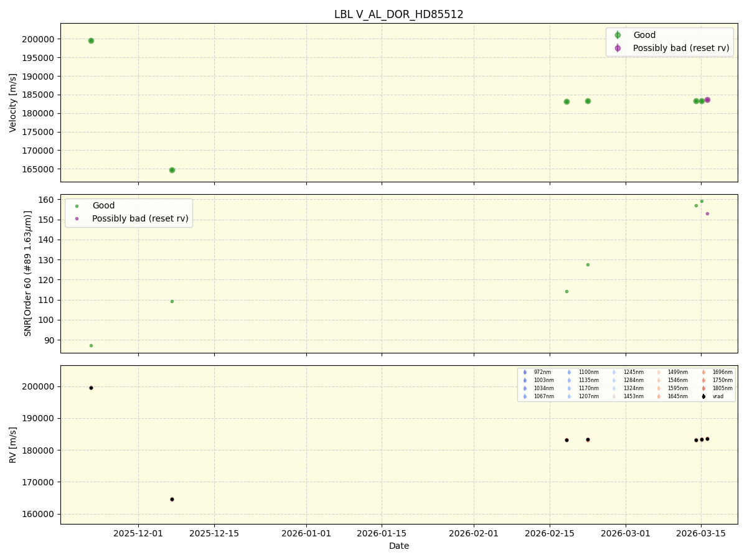Click the Possibly bad marker in SNR panel legend

77,218
